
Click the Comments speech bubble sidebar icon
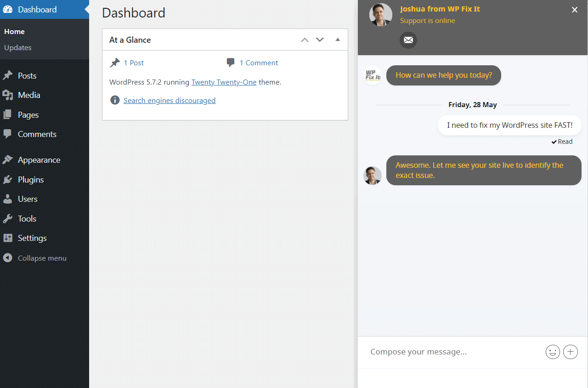(x=8, y=134)
